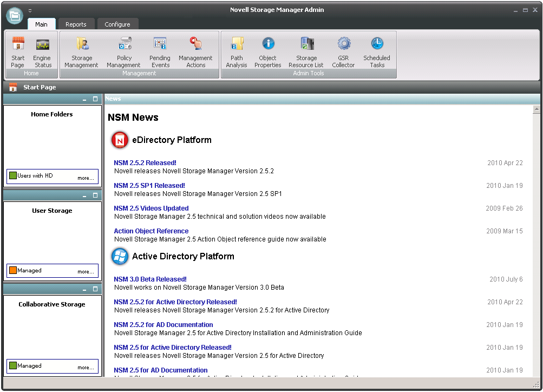Switch to the Main ribbon tab

point(41,24)
